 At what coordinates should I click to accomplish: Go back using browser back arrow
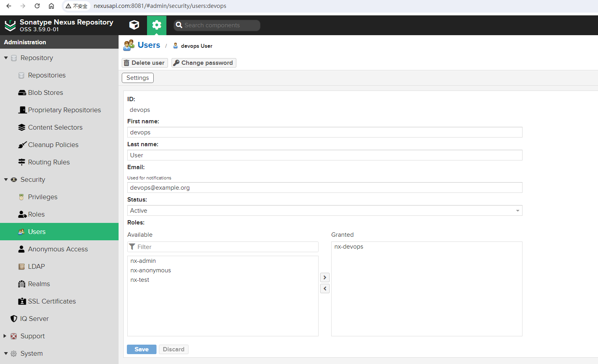click(9, 6)
